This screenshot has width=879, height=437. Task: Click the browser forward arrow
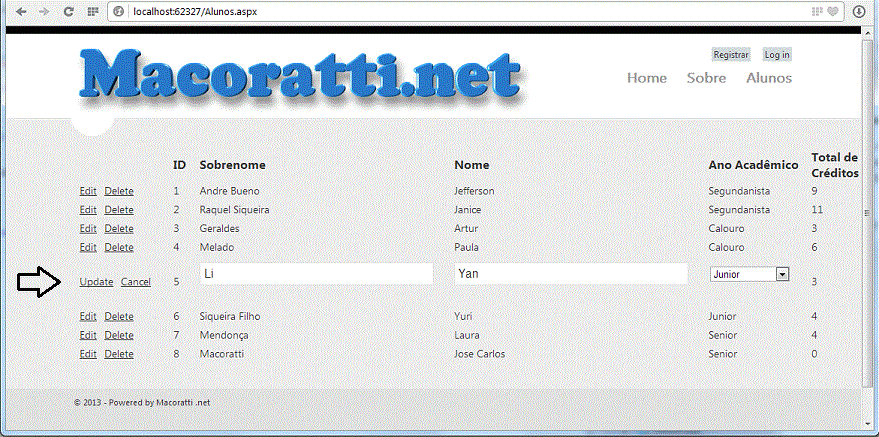44,11
